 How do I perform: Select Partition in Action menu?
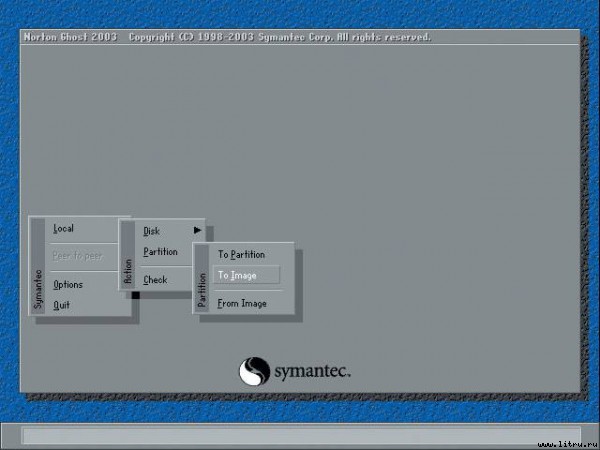click(160, 252)
